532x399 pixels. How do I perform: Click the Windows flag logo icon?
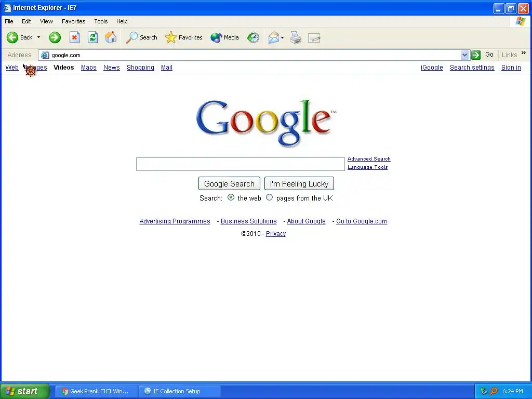click(x=521, y=21)
